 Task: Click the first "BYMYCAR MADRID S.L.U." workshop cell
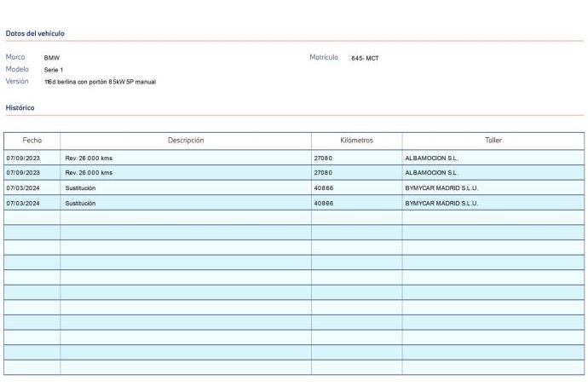tap(441, 187)
